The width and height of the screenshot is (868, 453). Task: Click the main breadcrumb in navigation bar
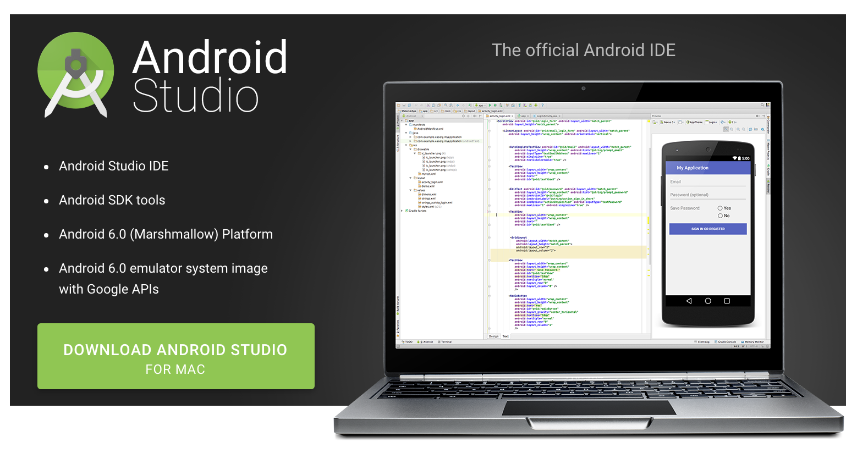447,111
